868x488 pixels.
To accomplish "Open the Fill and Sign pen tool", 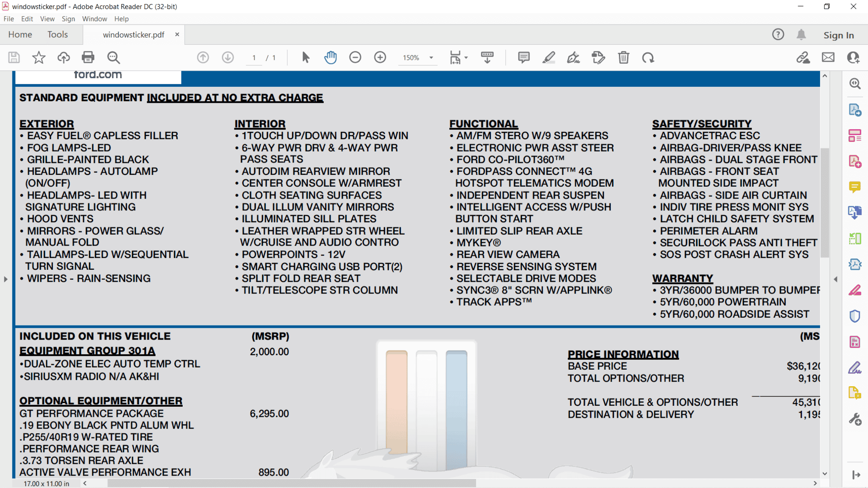I will tap(573, 58).
